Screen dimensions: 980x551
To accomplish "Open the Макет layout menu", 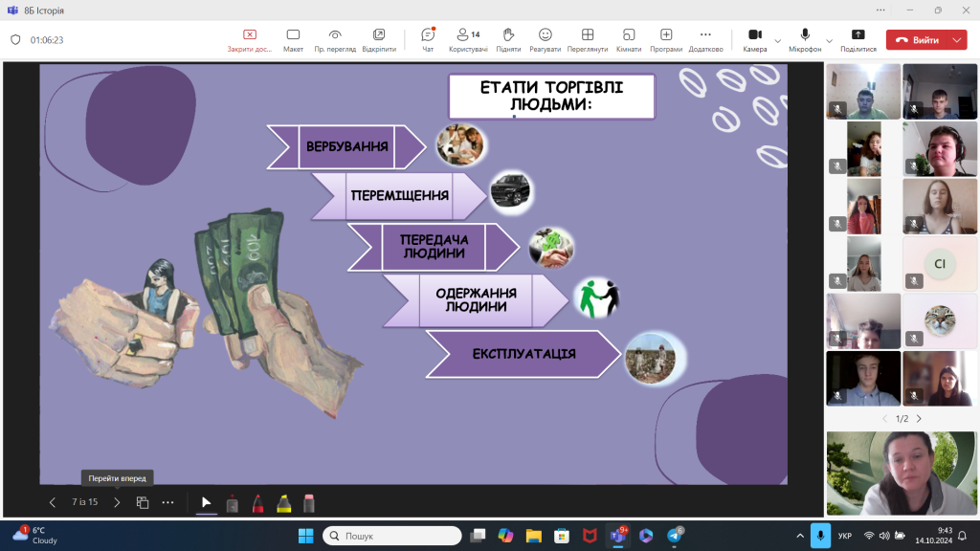I will 293,39.
